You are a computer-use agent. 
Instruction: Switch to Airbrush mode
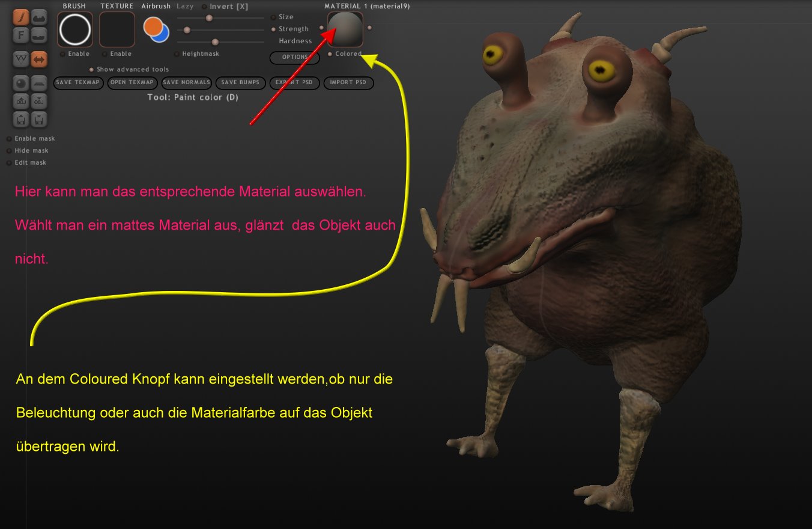pos(156,7)
